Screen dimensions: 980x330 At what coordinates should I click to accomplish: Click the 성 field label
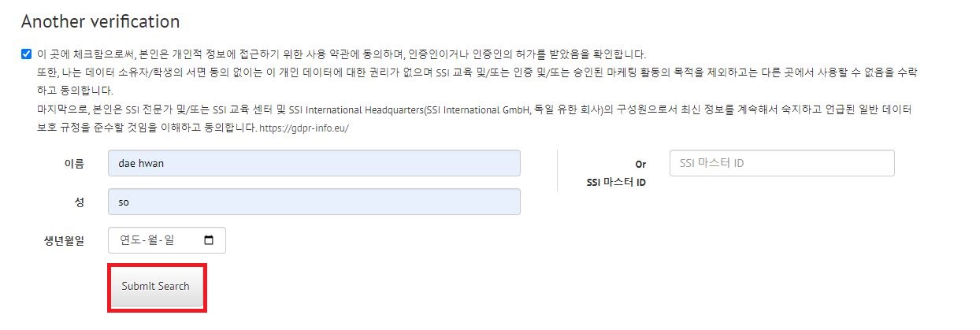coord(78,202)
